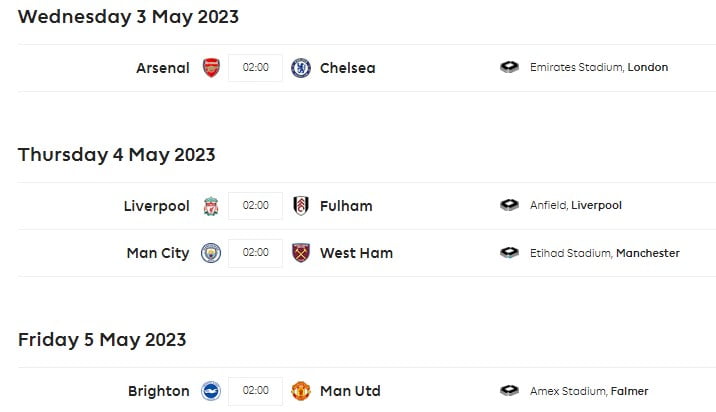
Task: Open Brighton vs Man Utd kickoff time
Action: (x=255, y=391)
